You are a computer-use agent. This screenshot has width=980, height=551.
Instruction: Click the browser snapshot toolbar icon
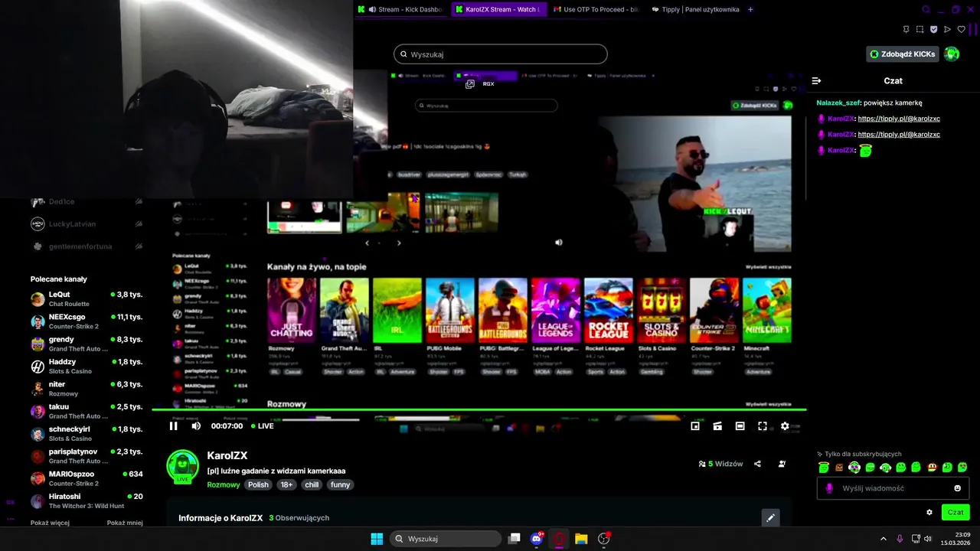click(920, 29)
